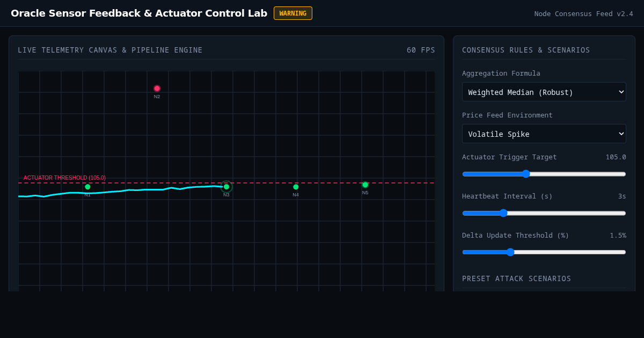Screen dimensions: 644x338
Task: Click the Preset Attack Scenarios heading
Action: click(x=516, y=278)
